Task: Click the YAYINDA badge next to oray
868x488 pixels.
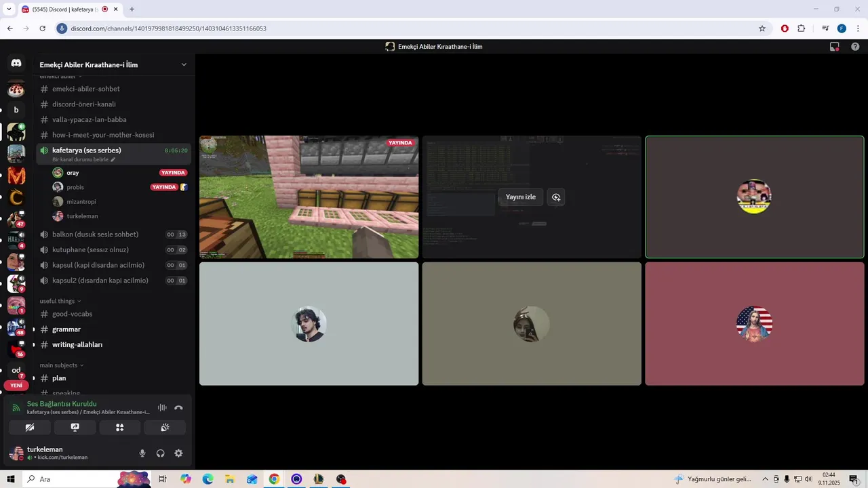Action: click(x=173, y=173)
